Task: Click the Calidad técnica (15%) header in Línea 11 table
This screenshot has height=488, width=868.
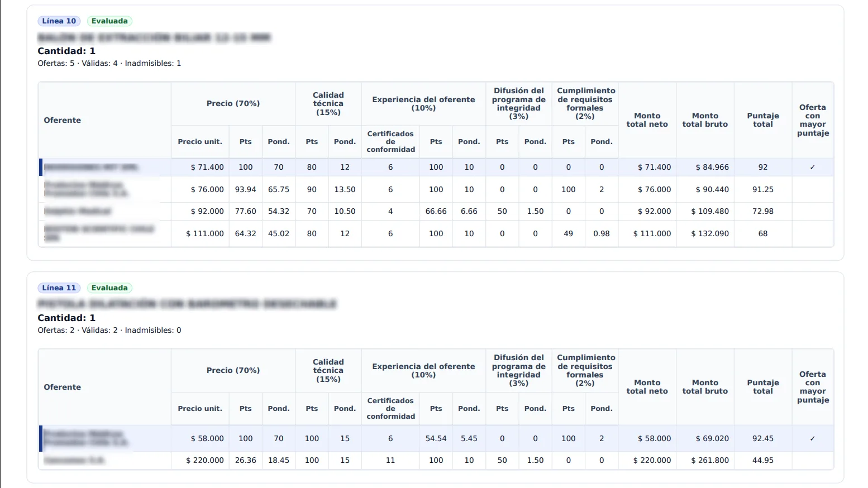Action: pos(328,370)
